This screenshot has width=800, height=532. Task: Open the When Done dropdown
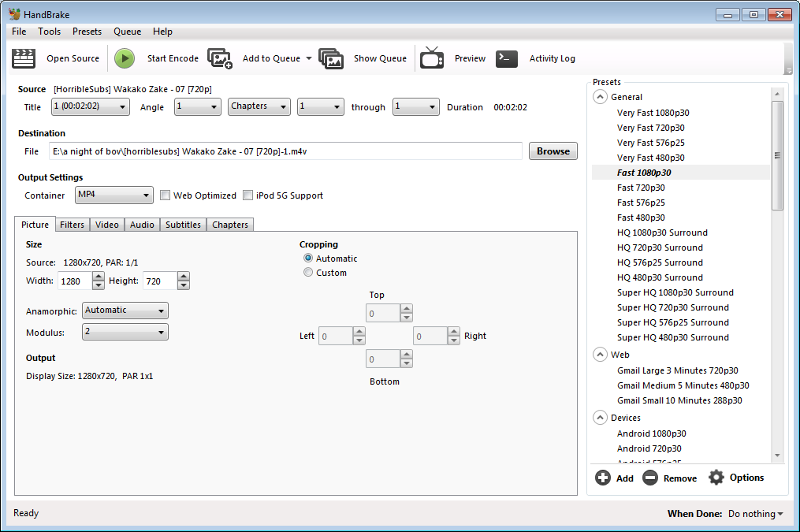[x=756, y=514]
